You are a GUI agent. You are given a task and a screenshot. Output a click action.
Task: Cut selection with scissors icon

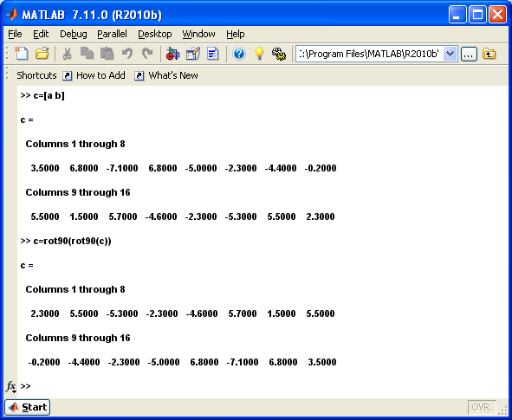[68, 54]
